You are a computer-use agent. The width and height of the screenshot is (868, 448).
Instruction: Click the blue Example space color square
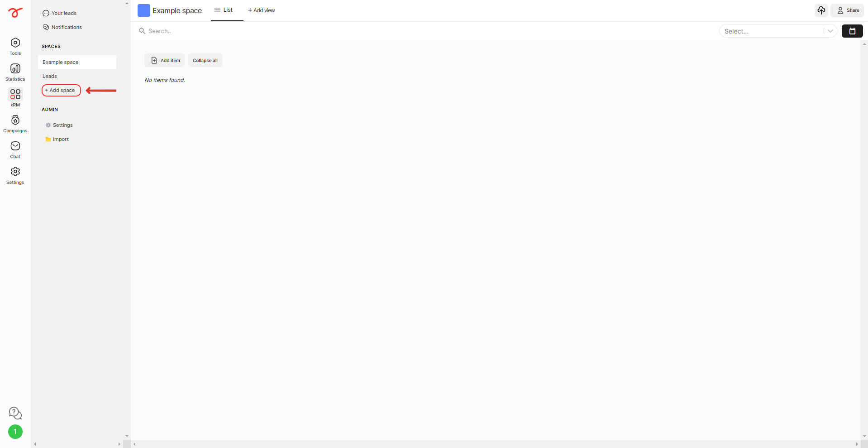tap(144, 10)
